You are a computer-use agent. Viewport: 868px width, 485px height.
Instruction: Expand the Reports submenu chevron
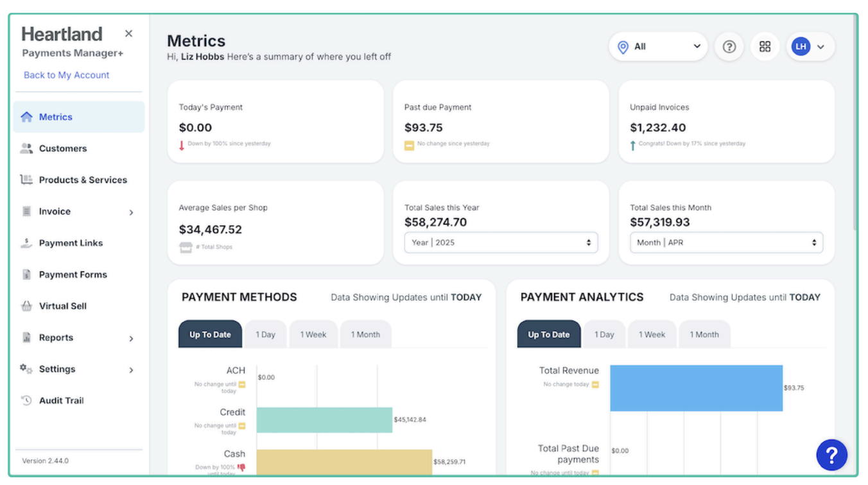click(x=131, y=338)
